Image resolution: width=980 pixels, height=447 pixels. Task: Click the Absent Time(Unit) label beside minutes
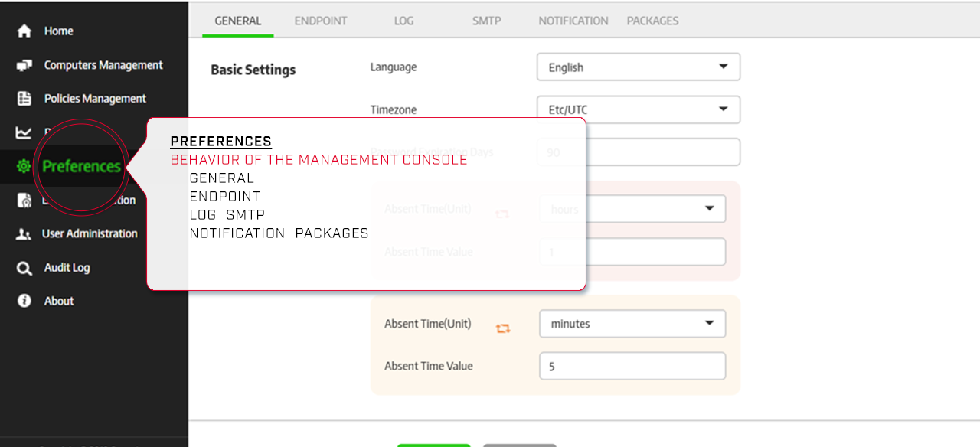(x=428, y=324)
